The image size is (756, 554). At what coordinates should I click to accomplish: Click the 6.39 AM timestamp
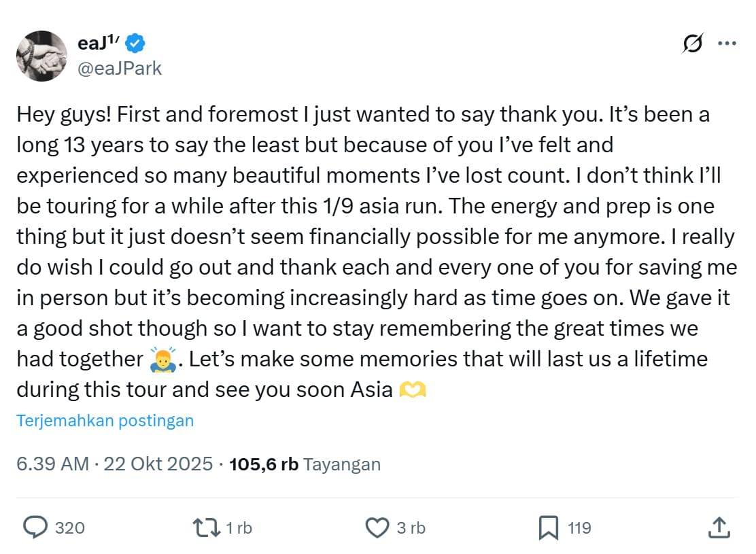tap(52, 464)
